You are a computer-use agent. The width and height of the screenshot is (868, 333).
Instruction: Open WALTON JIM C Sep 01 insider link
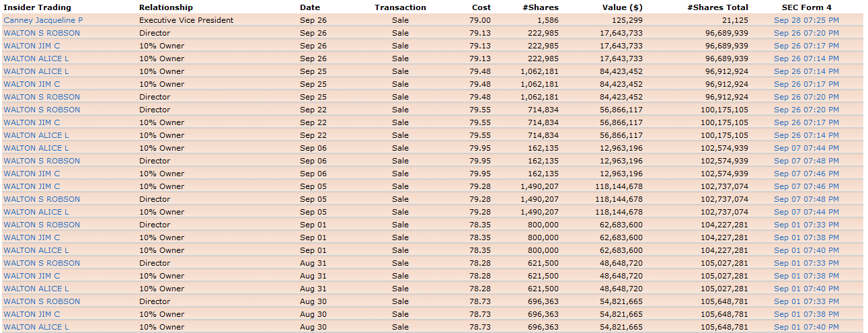[x=32, y=237]
